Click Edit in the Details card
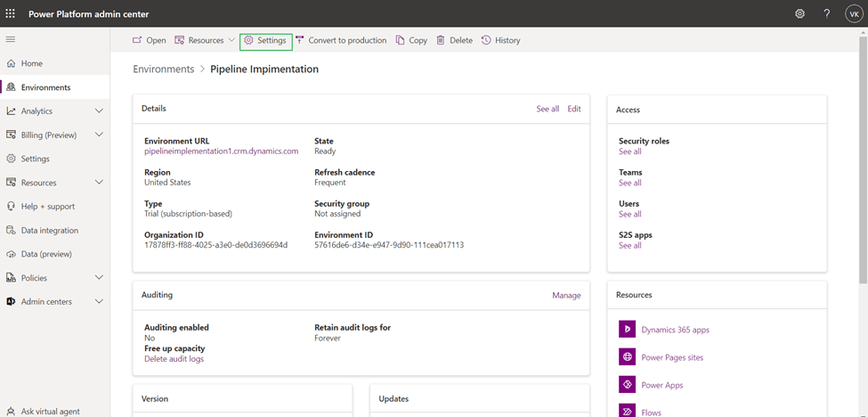Viewport: 868px width, 417px height. pyautogui.click(x=574, y=109)
